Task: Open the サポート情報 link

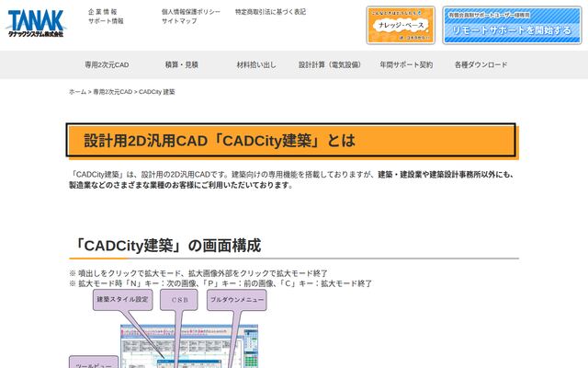Action: 106,21
